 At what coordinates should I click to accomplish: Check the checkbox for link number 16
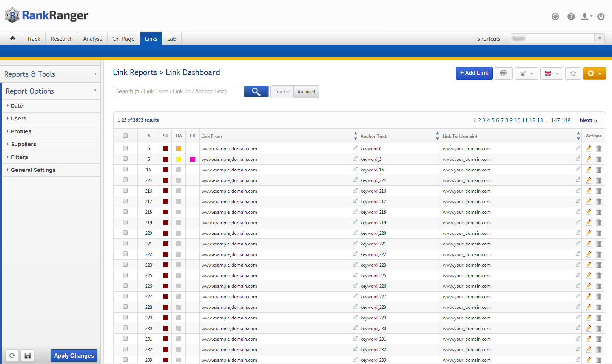(x=125, y=170)
